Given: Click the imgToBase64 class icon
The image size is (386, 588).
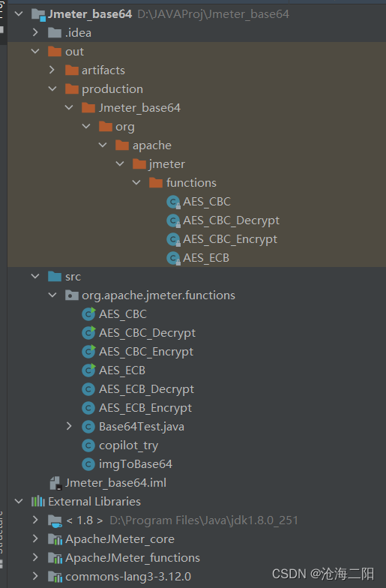Looking at the screenshot, I should click(x=88, y=464).
